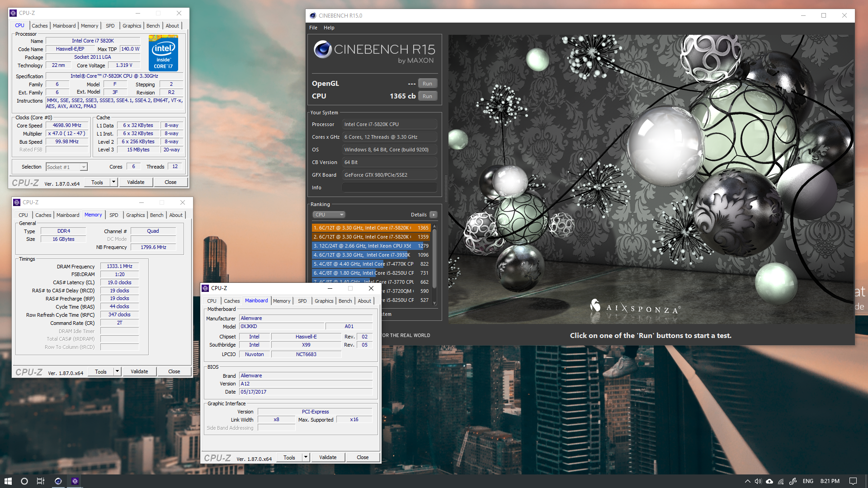Open Cortana search circle on taskbar

[x=24, y=481]
